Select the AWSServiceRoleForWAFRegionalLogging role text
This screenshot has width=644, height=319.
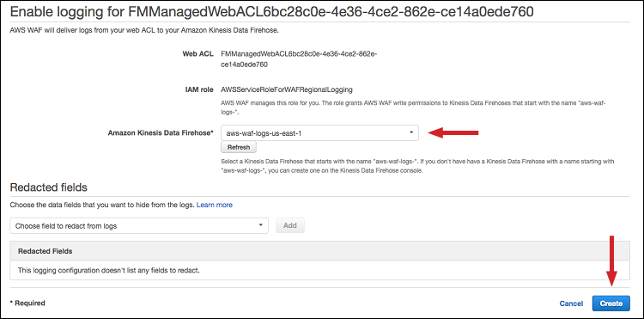click(x=287, y=89)
